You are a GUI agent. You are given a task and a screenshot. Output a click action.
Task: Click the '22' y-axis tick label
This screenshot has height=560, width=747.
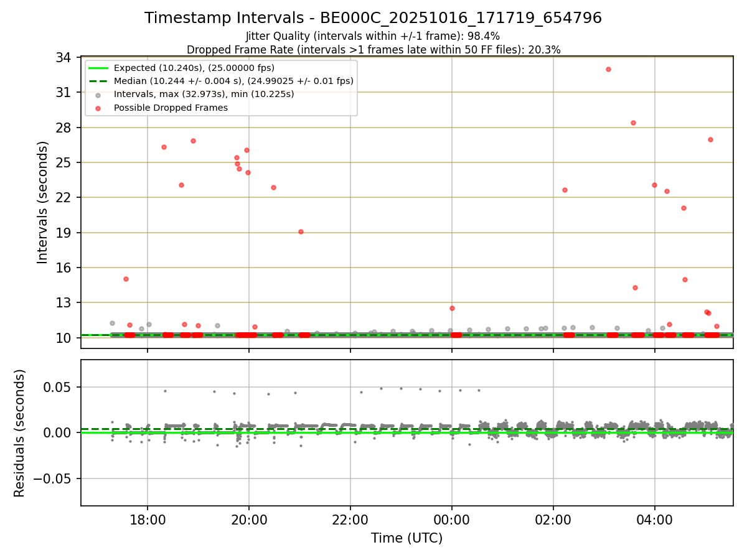(x=63, y=198)
